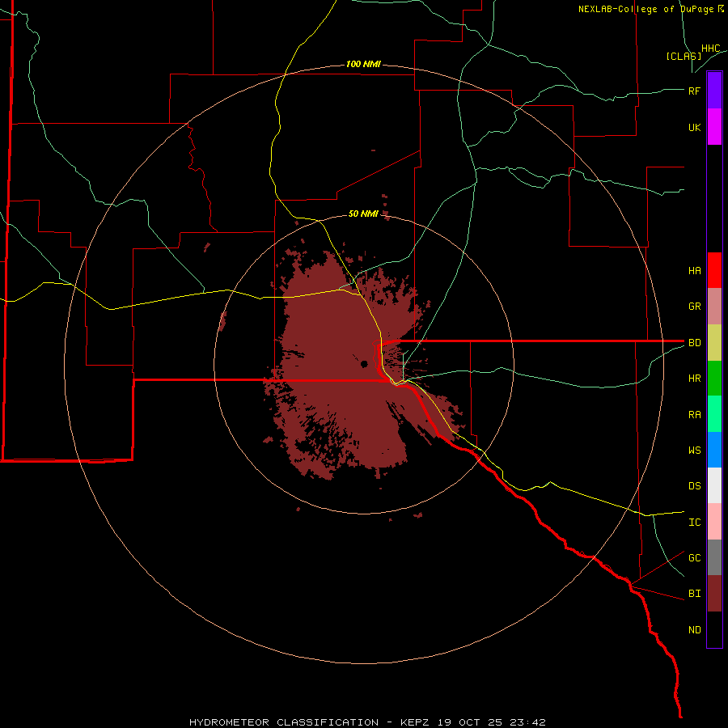
Task: Click the [CLAS] units label
Action: [x=684, y=57]
